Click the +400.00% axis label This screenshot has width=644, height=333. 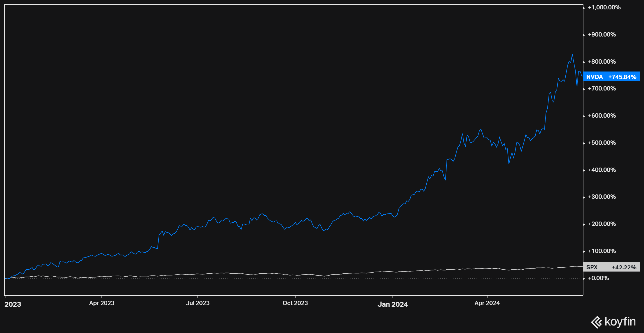(602, 170)
